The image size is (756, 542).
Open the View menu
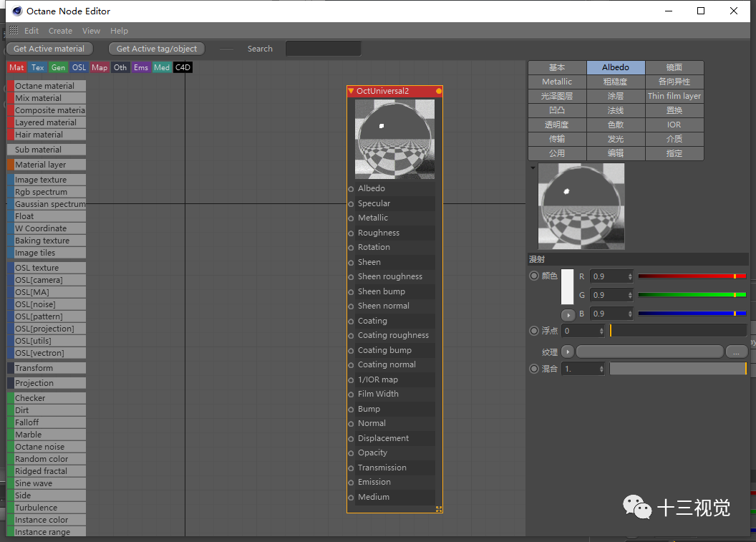[x=91, y=30]
